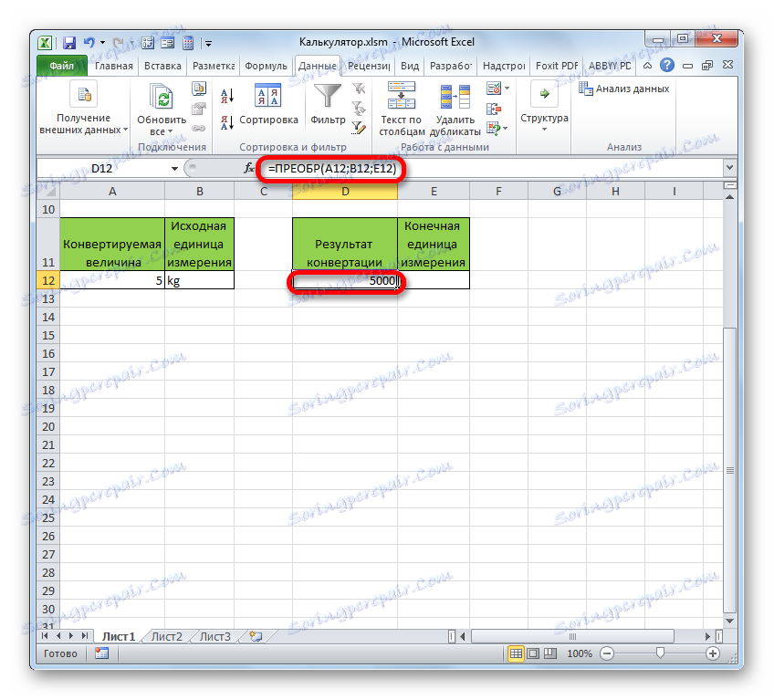Click the vertical scrollbar thumb

(730, 470)
